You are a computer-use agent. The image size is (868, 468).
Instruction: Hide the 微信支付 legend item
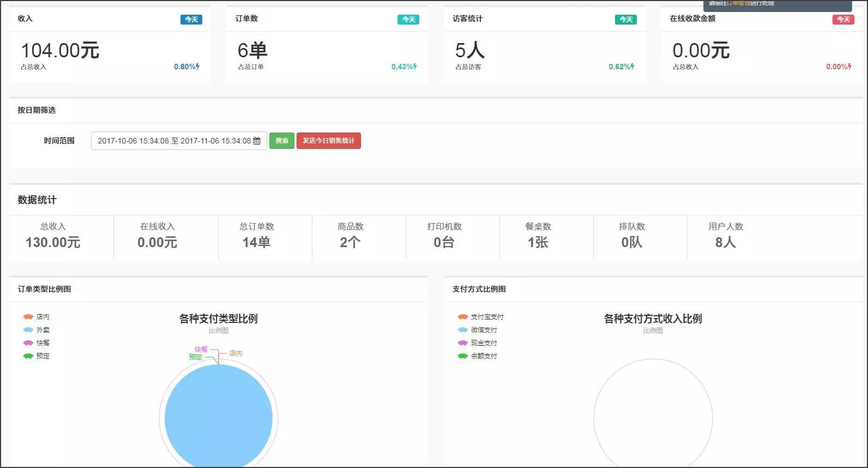[477, 330]
